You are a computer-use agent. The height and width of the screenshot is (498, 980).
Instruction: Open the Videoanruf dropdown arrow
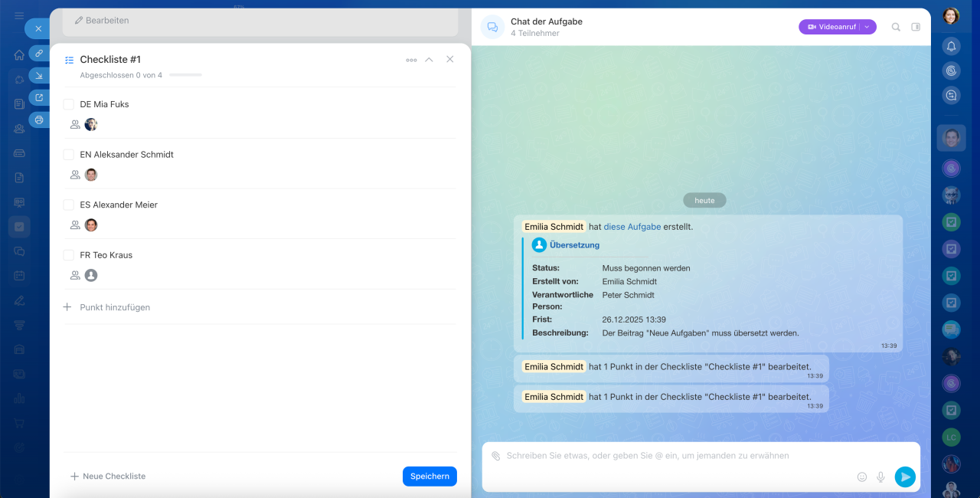(867, 27)
